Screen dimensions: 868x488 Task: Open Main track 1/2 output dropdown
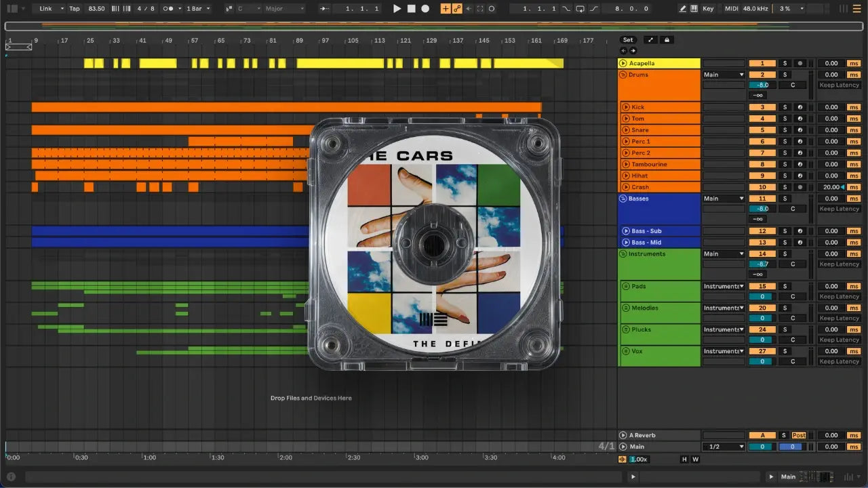coord(724,447)
